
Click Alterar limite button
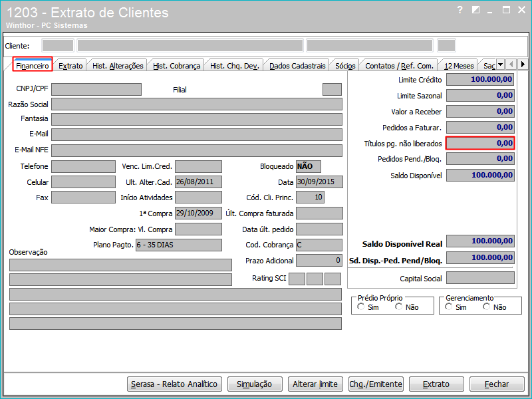[315, 384]
